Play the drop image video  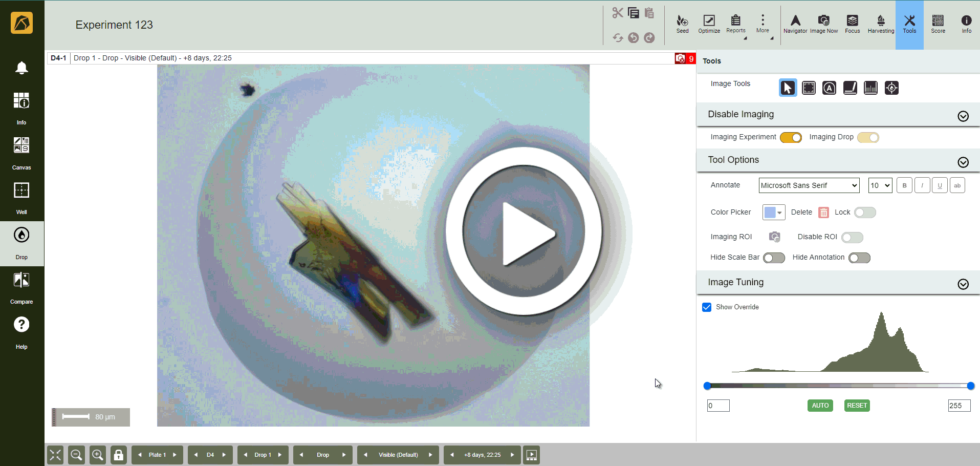(x=523, y=231)
